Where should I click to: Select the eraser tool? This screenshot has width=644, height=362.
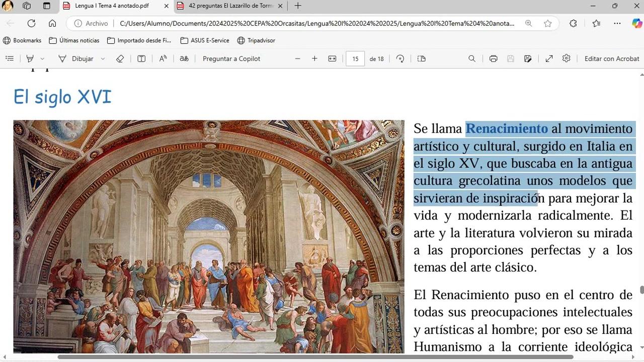(x=120, y=59)
